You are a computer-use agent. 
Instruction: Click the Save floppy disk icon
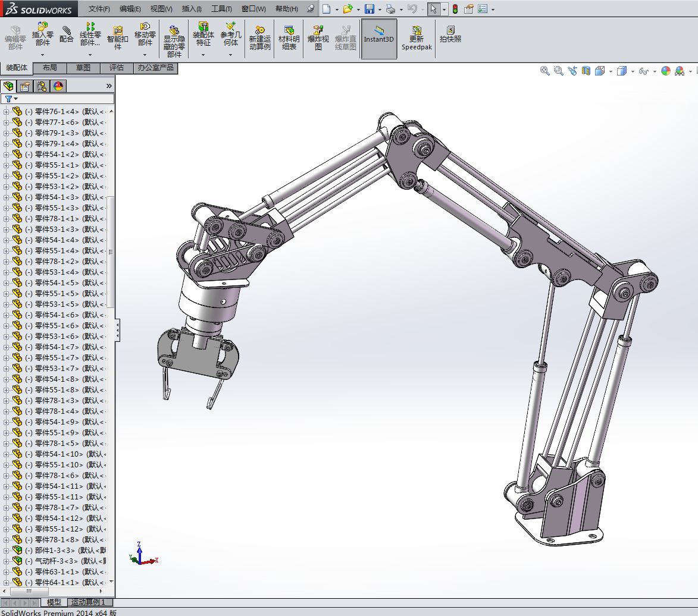[370, 9]
